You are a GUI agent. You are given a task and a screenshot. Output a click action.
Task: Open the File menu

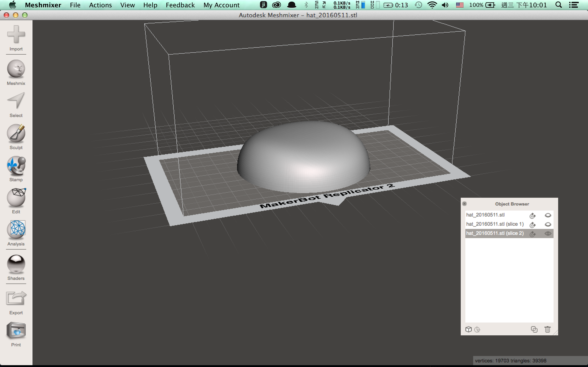click(75, 5)
